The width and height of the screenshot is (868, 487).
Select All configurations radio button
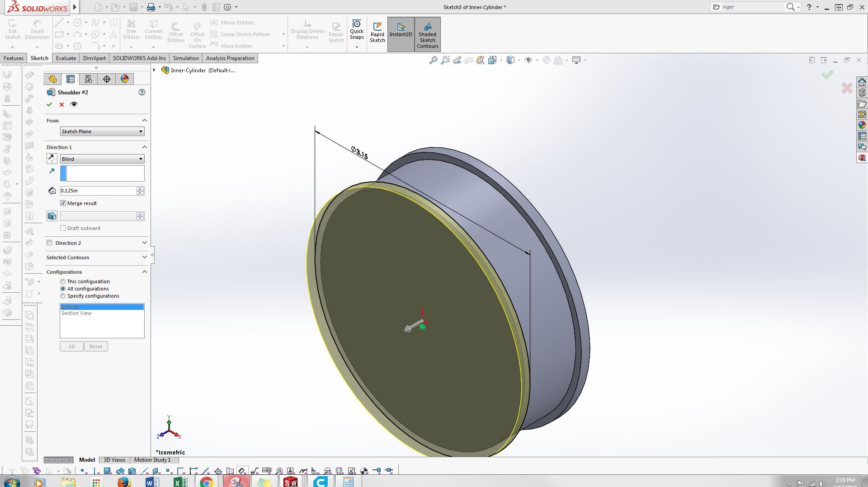point(63,289)
